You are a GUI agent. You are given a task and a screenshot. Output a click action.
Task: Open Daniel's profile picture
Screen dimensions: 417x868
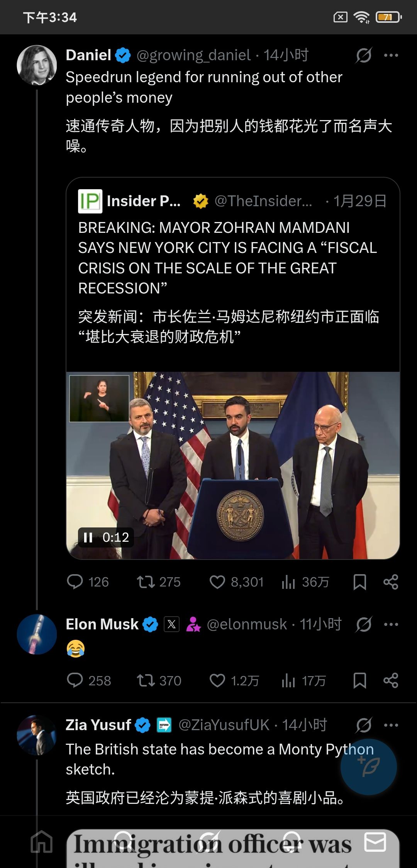37,65
